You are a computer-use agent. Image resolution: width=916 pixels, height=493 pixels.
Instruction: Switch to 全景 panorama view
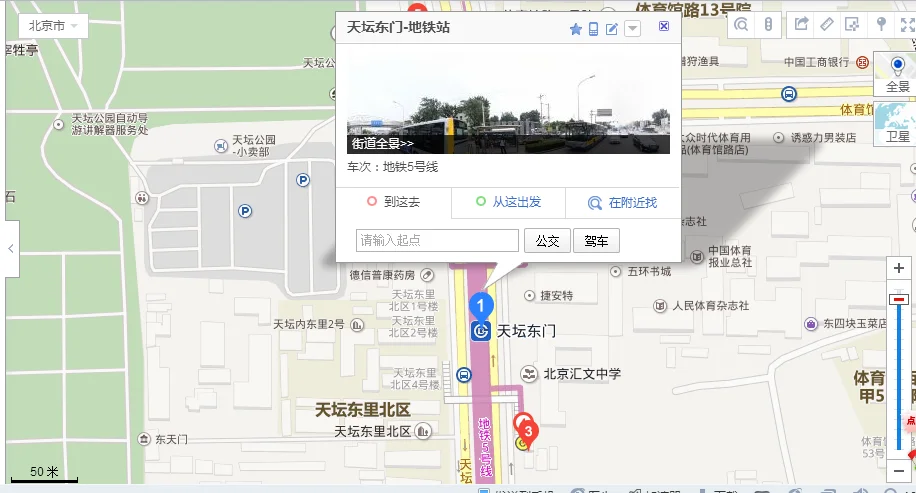[x=897, y=74]
